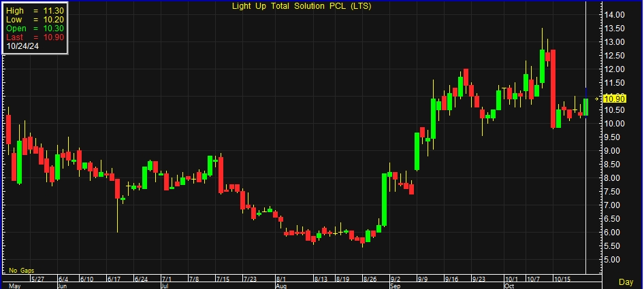Click the 10/24/24 date in the info box
This screenshot has width=644, height=289.
pos(25,47)
